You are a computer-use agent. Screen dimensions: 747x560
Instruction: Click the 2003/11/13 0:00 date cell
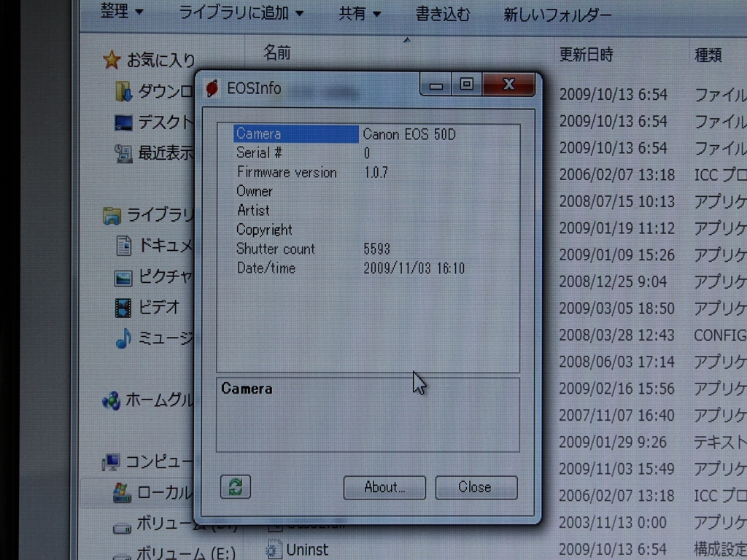[x=613, y=522]
